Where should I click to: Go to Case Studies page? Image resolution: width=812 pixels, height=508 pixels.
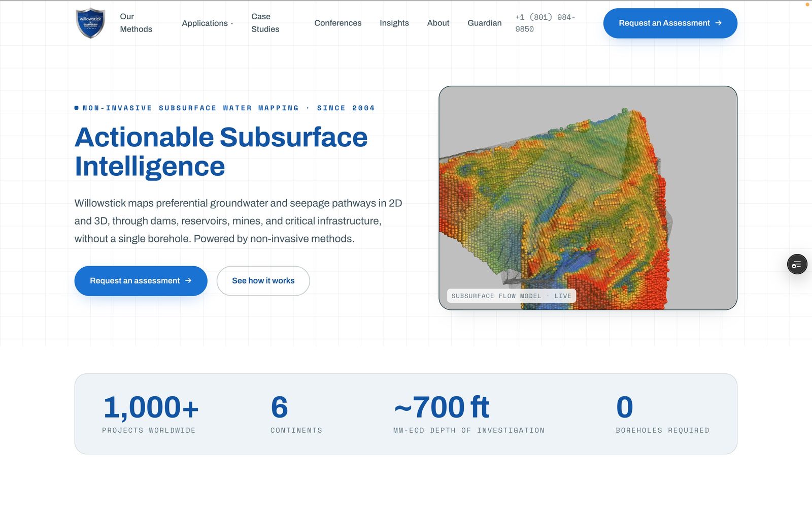[x=265, y=23]
